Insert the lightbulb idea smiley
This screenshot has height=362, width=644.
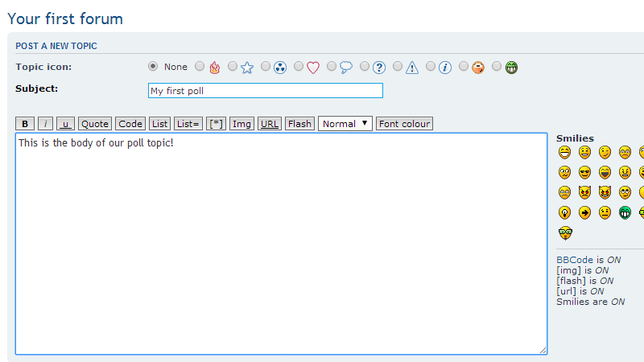[x=563, y=212]
